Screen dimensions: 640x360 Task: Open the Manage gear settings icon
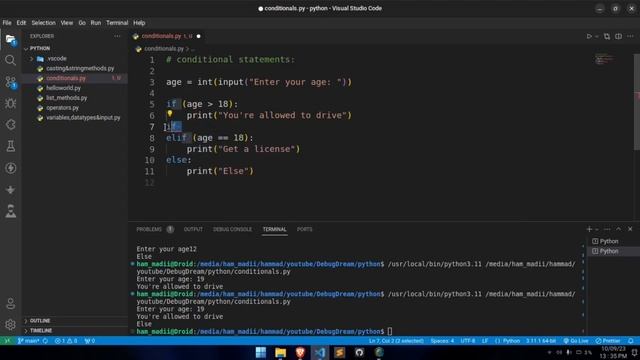coord(11,324)
